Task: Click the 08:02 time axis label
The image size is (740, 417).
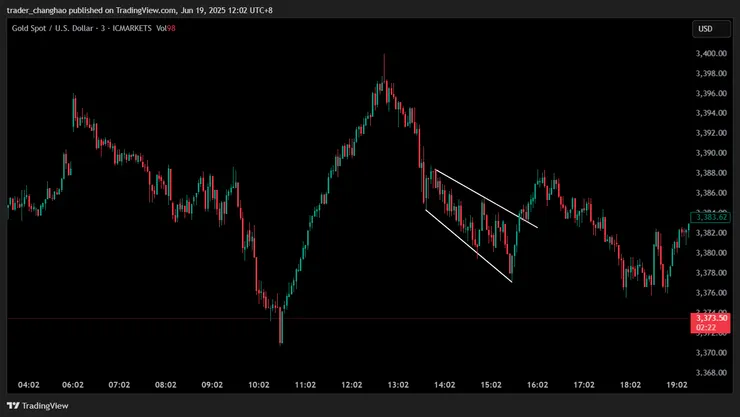Action: 166,385
